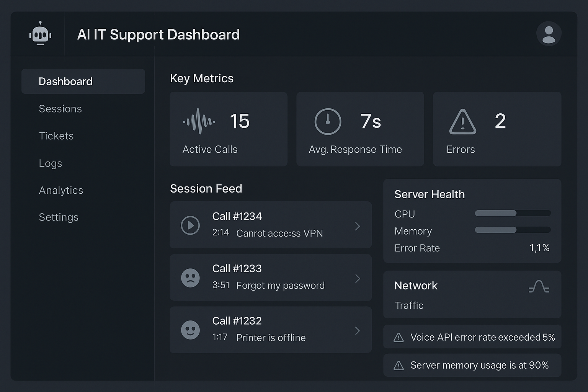This screenshot has height=392, width=588.
Task: Expand details for Call #1232
Action: [x=357, y=330]
